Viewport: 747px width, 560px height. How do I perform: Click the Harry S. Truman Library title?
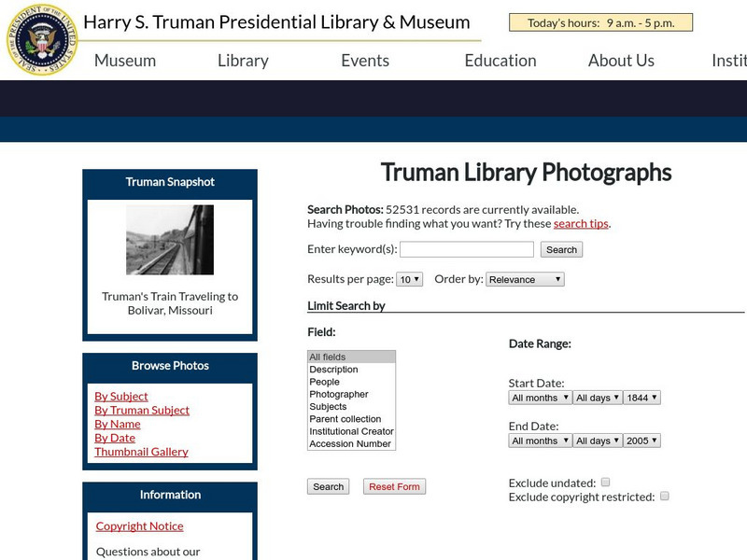(276, 21)
